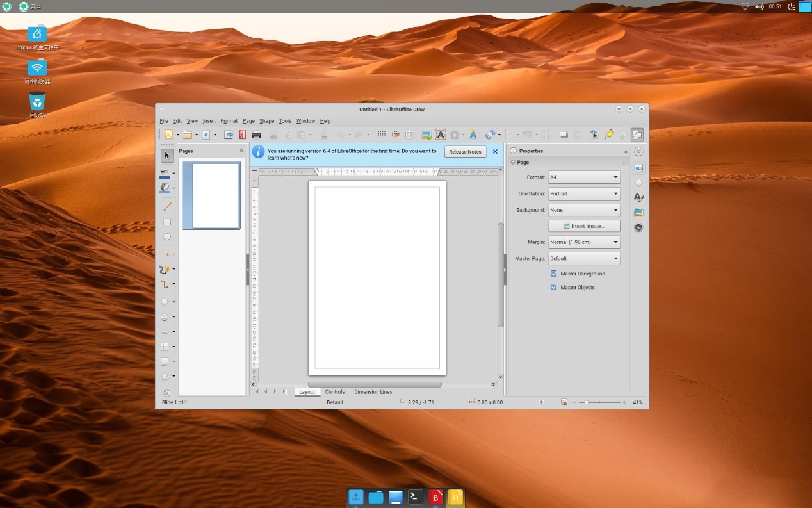
Task: Pick the Insert Line tool
Action: pos(166,206)
